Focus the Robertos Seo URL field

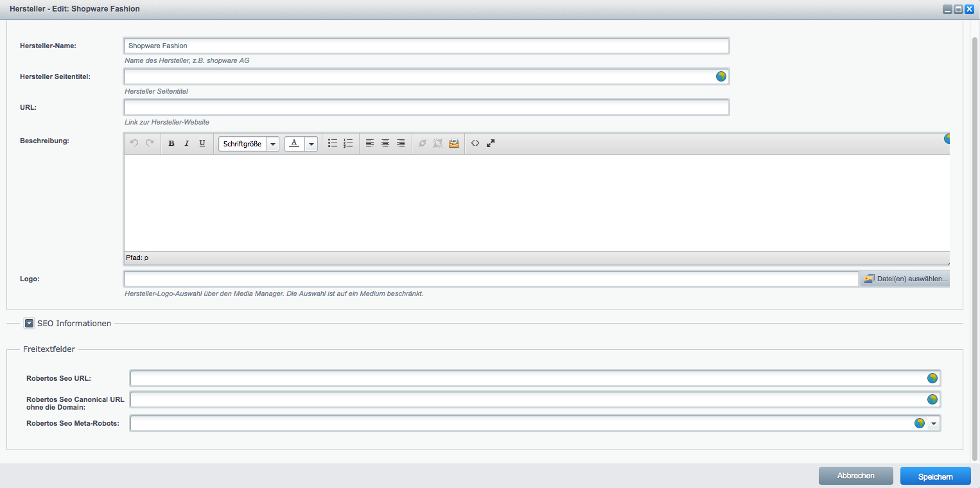point(535,378)
